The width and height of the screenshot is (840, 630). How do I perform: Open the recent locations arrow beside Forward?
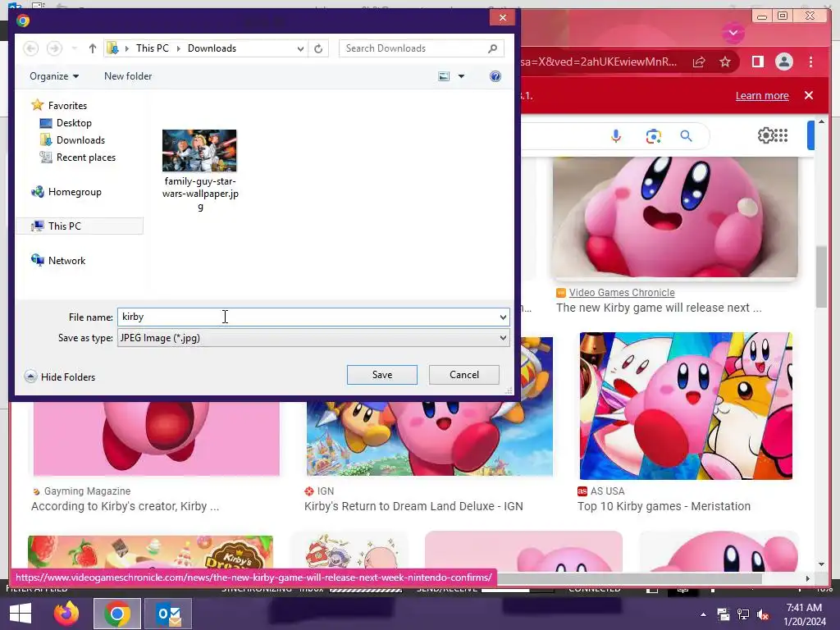click(x=75, y=48)
